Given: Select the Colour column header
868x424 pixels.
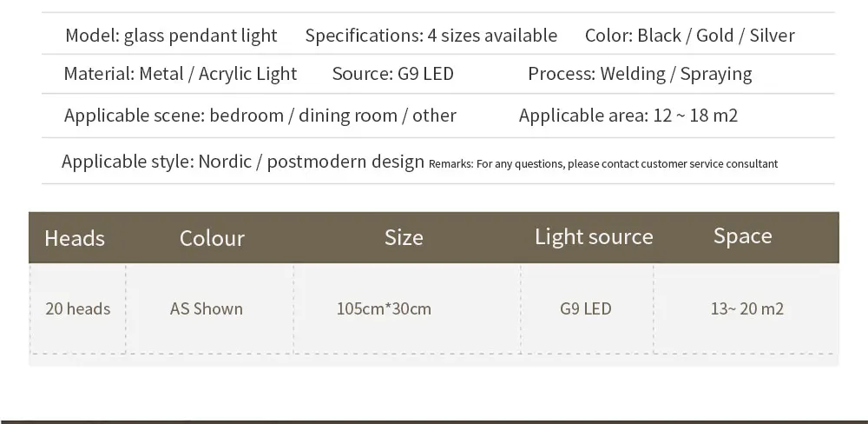Looking at the screenshot, I should click(212, 238).
